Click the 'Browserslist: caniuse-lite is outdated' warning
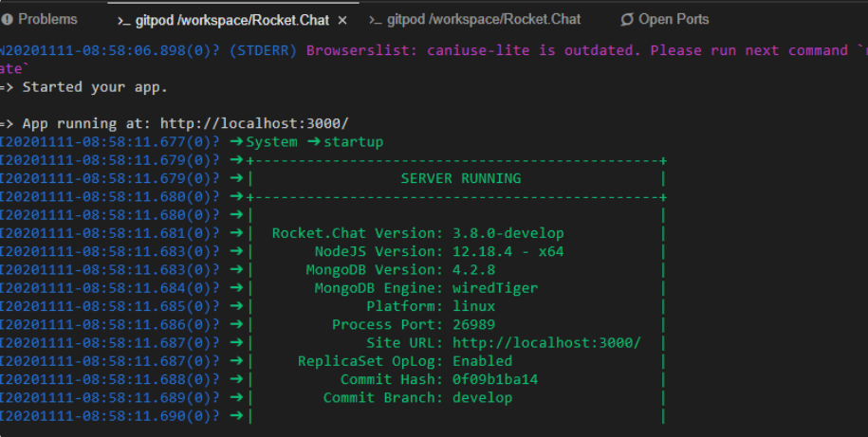868x437 pixels. click(x=472, y=50)
